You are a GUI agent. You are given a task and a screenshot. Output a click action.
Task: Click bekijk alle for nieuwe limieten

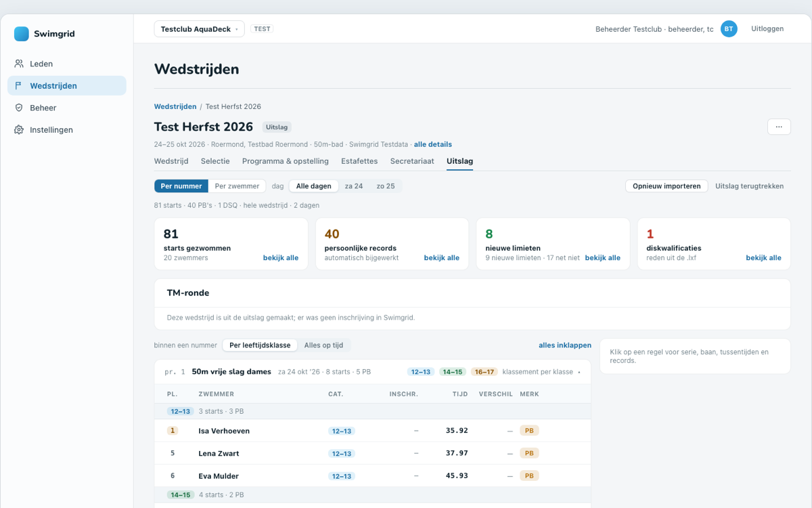pyautogui.click(x=603, y=258)
